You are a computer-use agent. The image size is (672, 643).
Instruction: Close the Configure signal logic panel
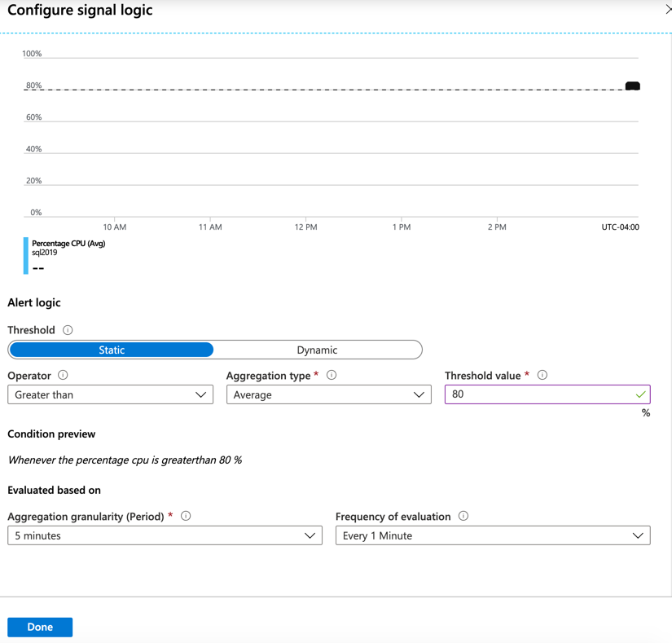click(669, 10)
